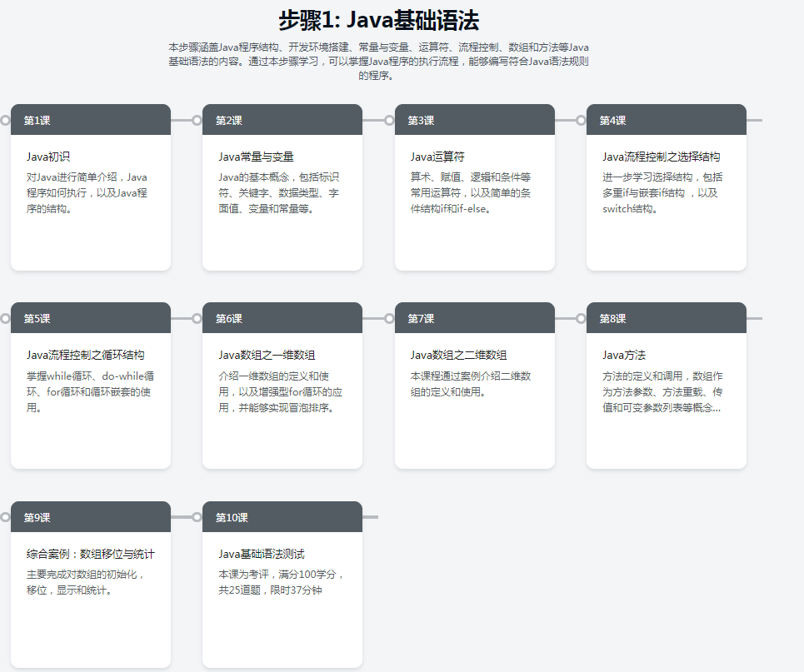Screen dimensions: 804x672
Task: Select the 第8课 card header
Action: point(666,318)
